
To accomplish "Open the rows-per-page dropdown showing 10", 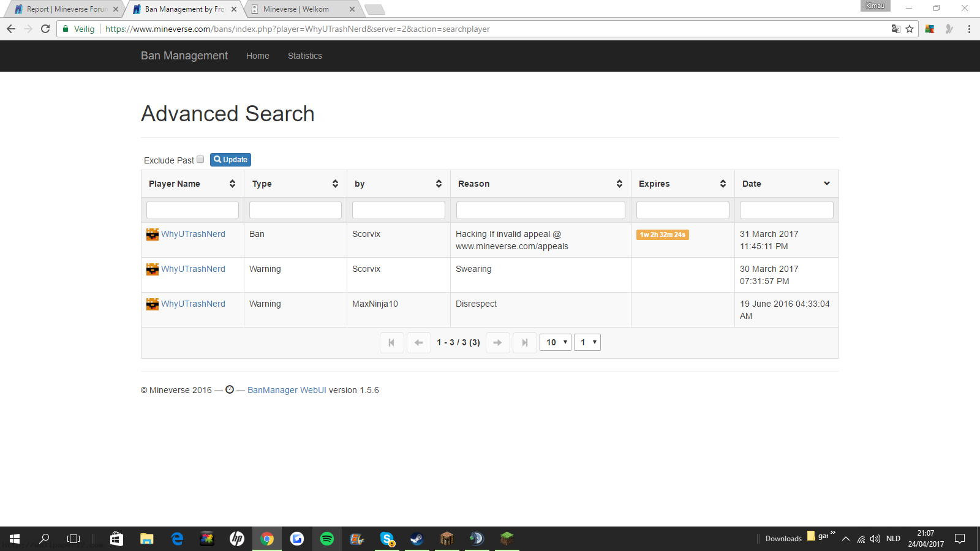I will [x=556, y=342].
